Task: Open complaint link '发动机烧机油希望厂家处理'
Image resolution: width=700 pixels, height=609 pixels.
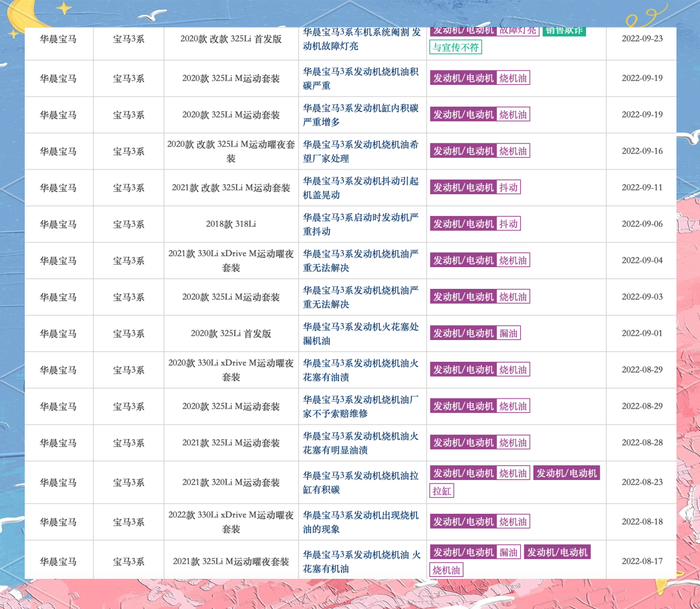Action: click(361, 151)
